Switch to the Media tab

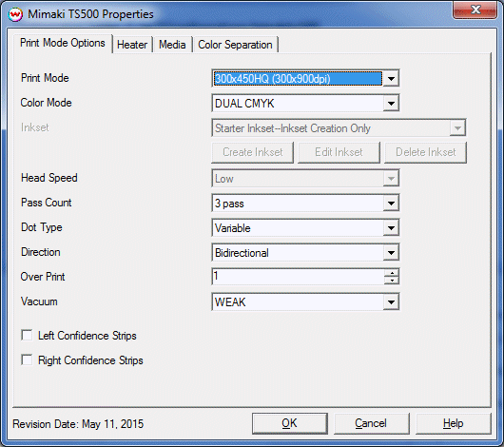pos(172,45)
